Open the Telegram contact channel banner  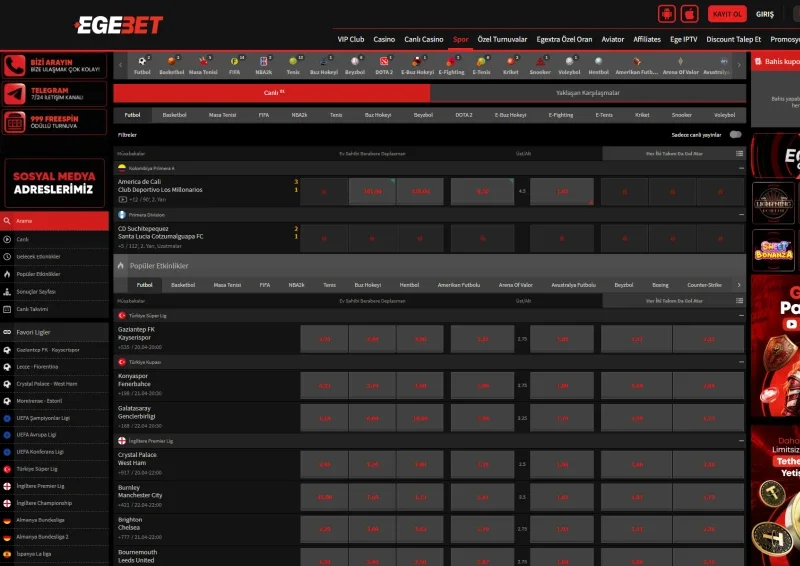point(54,93)
